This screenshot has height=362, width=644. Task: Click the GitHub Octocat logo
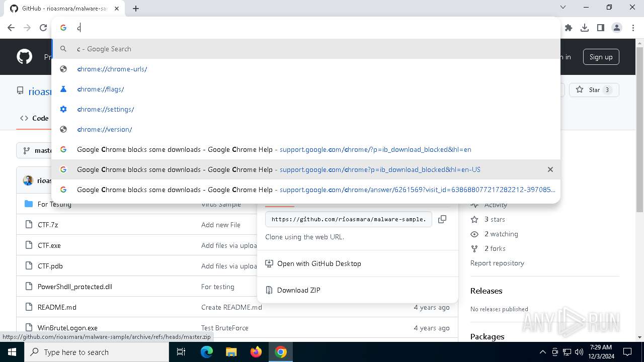click(24, 57)
